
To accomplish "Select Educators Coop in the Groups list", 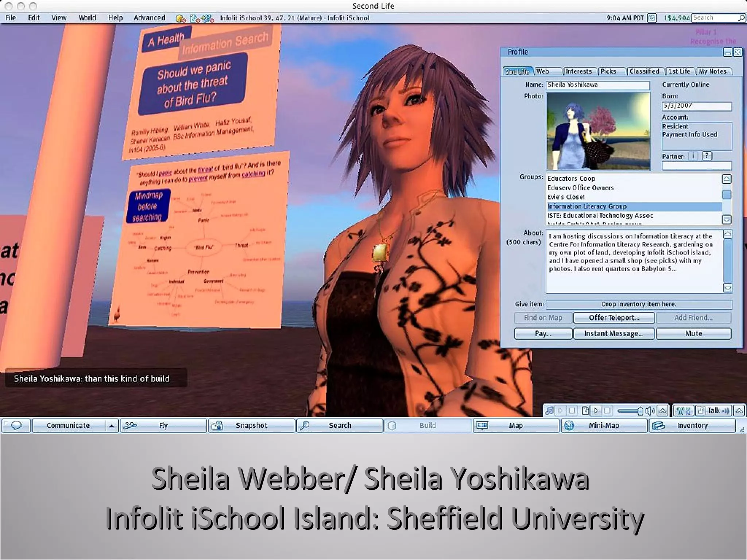I will [634, 179].
